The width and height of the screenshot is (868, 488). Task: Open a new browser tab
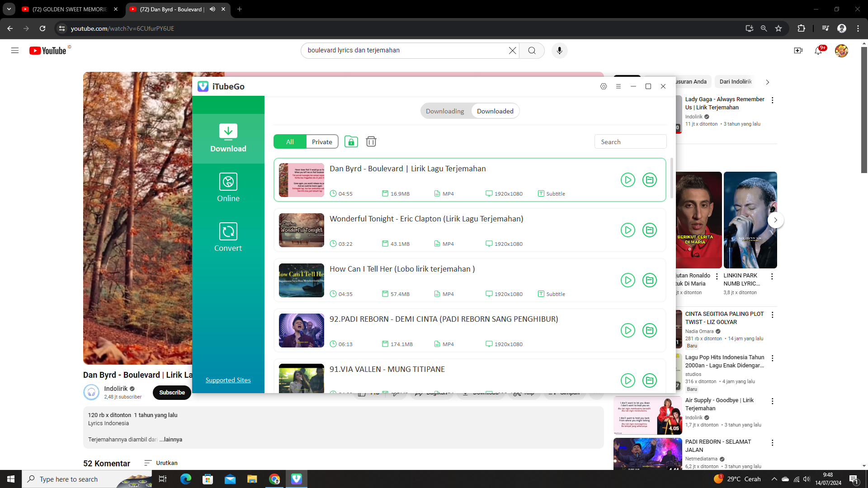[240, 9]
